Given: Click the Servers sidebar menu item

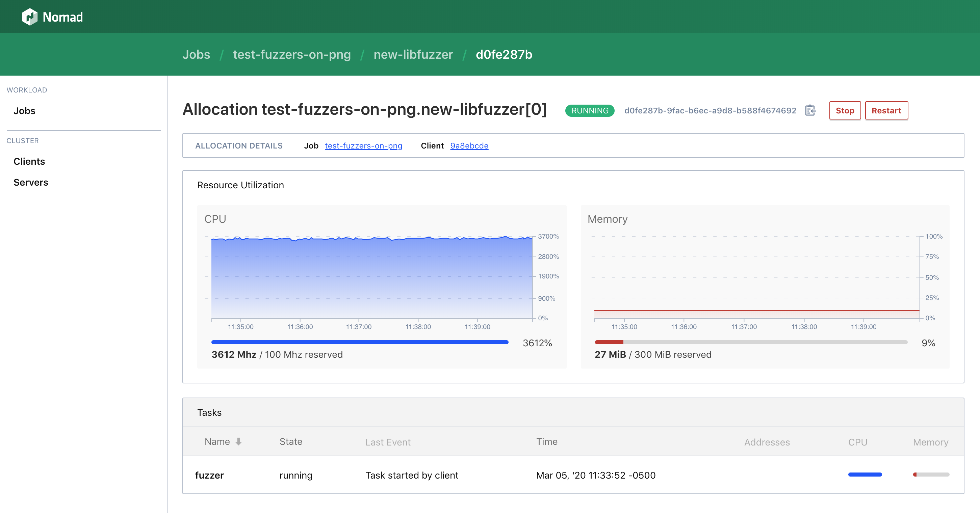Looking at the screenshot, I should 30,181.
